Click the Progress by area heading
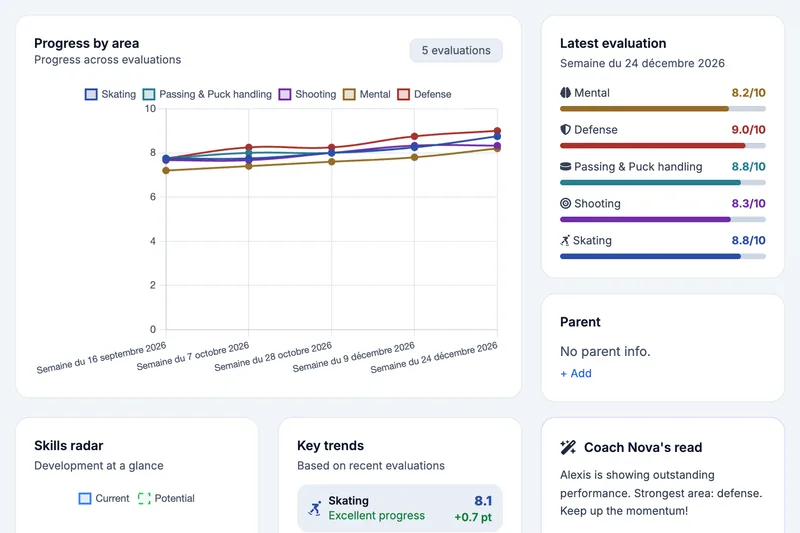Screen dimensions: 800x533 (x=87, y=43)
